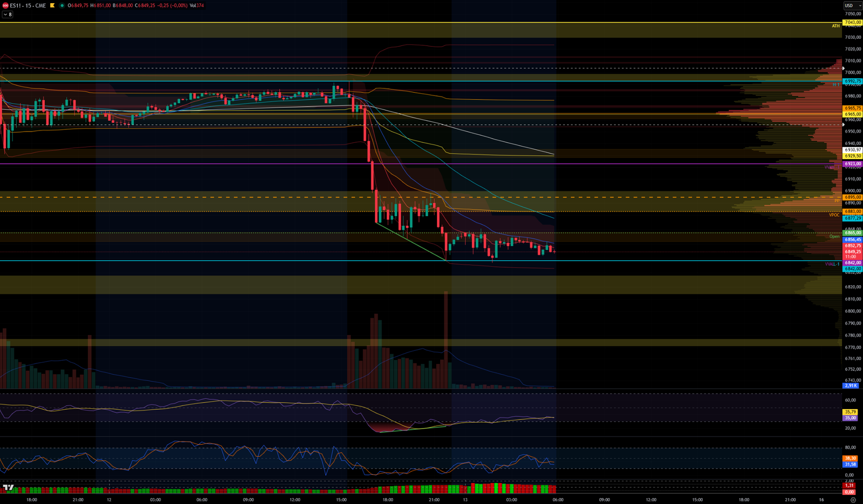Click the VPOC line label text

834,215
